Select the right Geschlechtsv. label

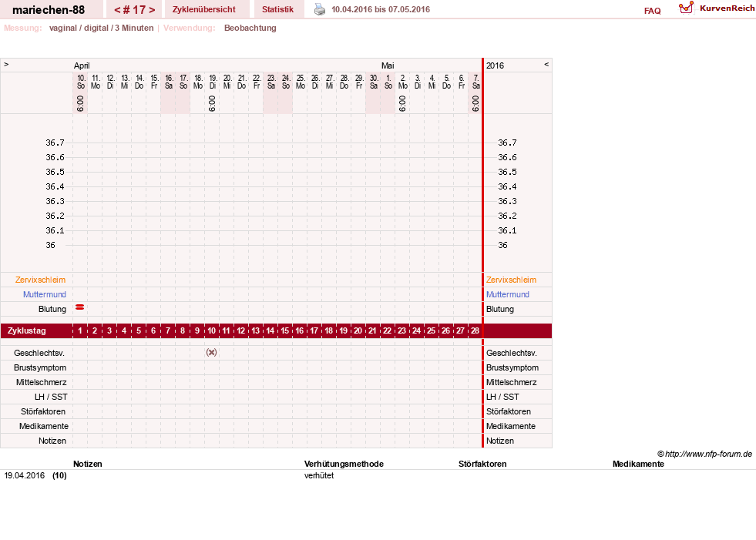pyautogui.click(x=512, y=353)
